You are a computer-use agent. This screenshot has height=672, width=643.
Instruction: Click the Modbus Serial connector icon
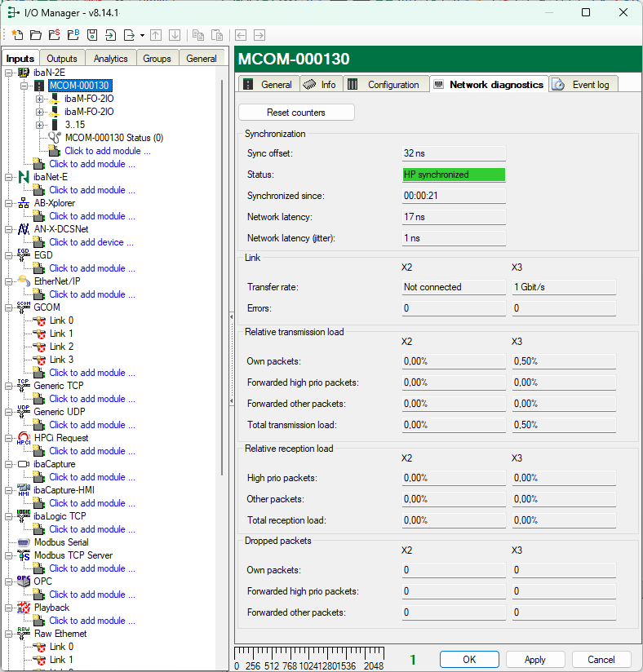point(23,542)
